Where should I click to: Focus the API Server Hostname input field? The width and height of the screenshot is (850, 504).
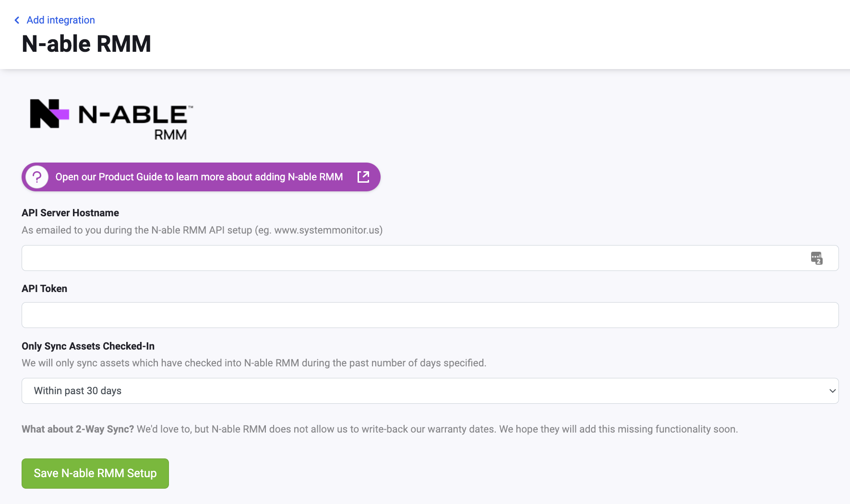430,258
